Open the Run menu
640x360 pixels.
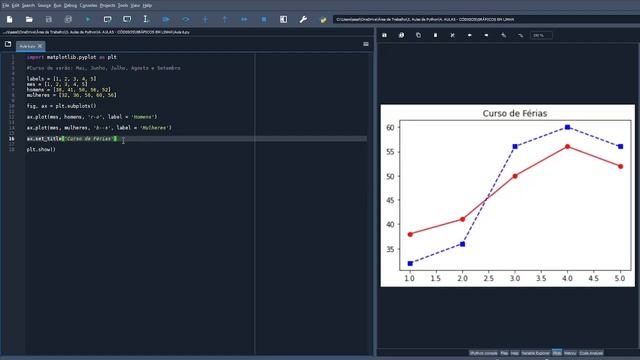click(58, 5)
